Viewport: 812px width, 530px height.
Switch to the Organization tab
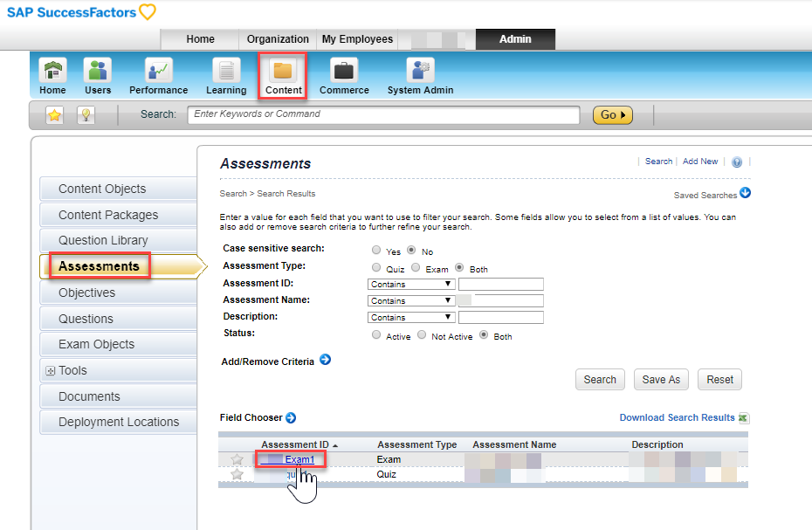click(278, 39)
